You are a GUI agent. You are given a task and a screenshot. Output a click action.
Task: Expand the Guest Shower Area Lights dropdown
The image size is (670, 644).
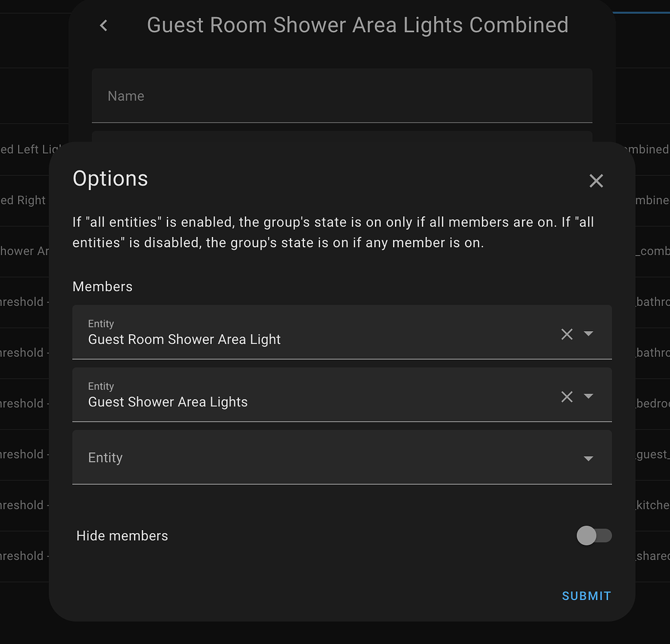[x=588, y=396]
